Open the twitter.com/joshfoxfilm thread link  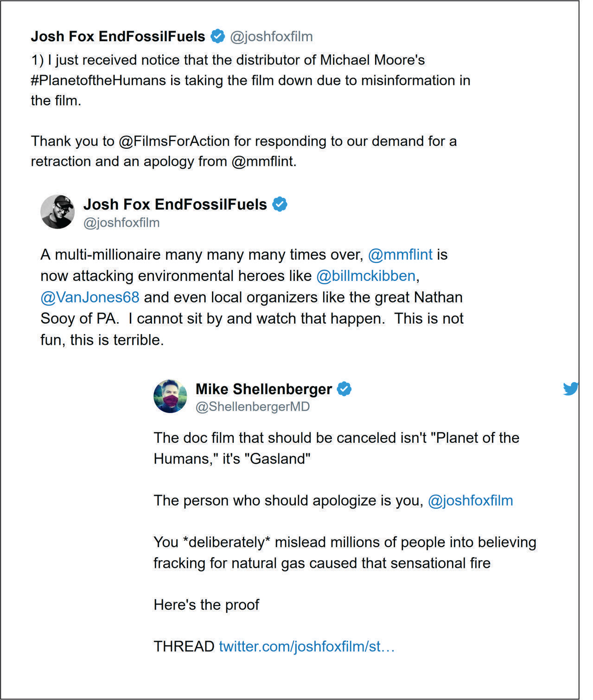(x=306, y=646)
